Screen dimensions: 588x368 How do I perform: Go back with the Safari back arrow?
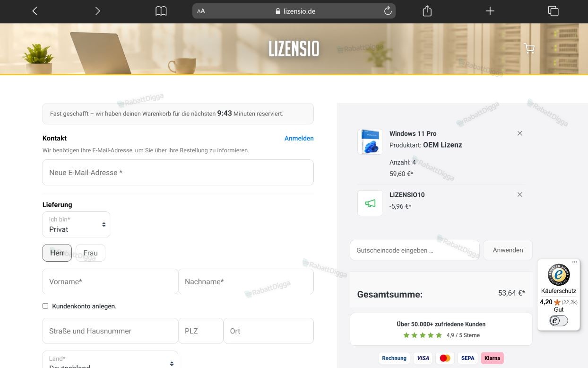tap(35, 11)
